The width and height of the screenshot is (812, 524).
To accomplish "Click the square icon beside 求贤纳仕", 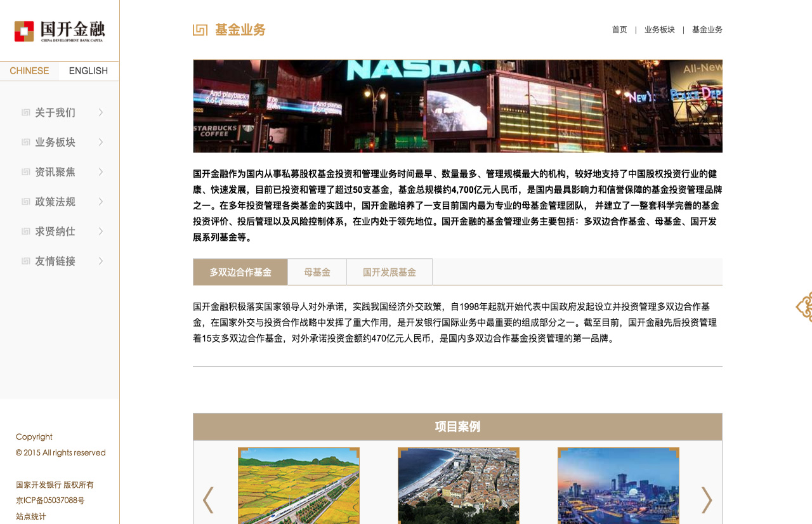I will point(26,232).
